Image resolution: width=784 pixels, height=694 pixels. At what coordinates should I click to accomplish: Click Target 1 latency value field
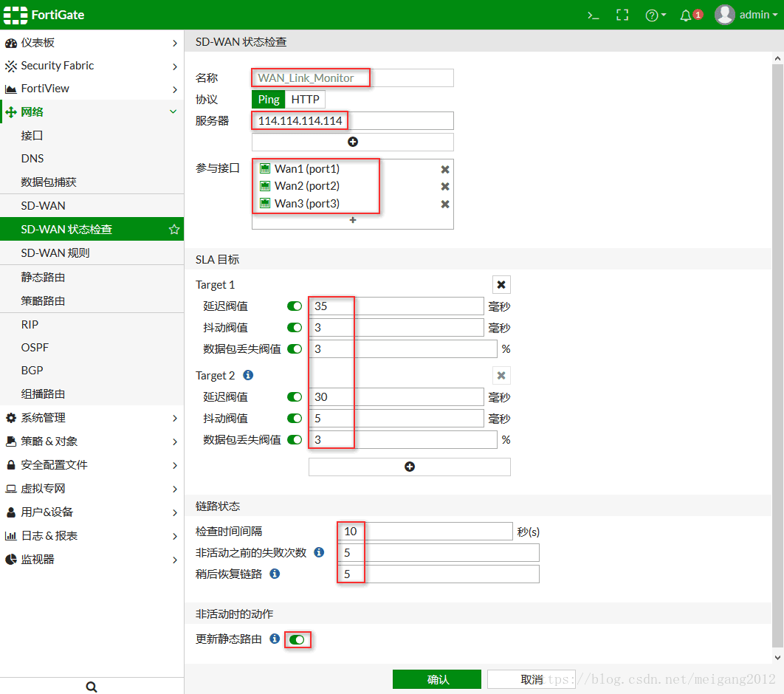(396, 306)
